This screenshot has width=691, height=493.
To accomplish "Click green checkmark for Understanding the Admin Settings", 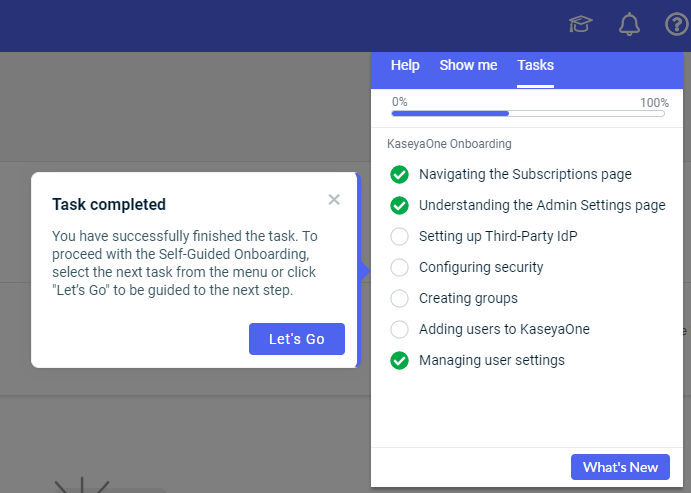I will [399, 205].
